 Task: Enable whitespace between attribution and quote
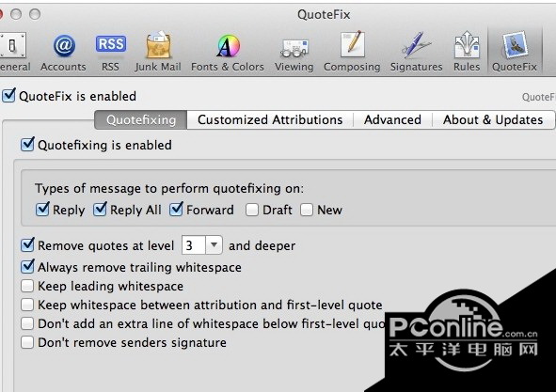(x=27, y=305)
